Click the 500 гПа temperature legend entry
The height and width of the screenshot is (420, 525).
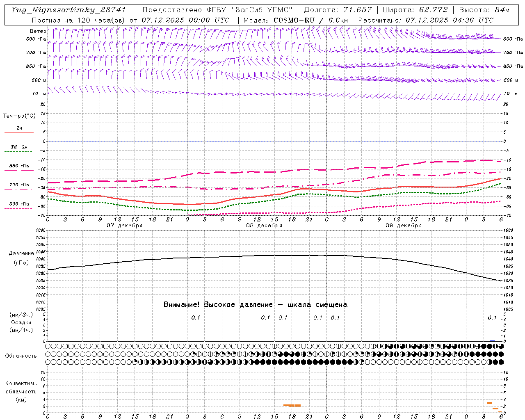(19, 204)
